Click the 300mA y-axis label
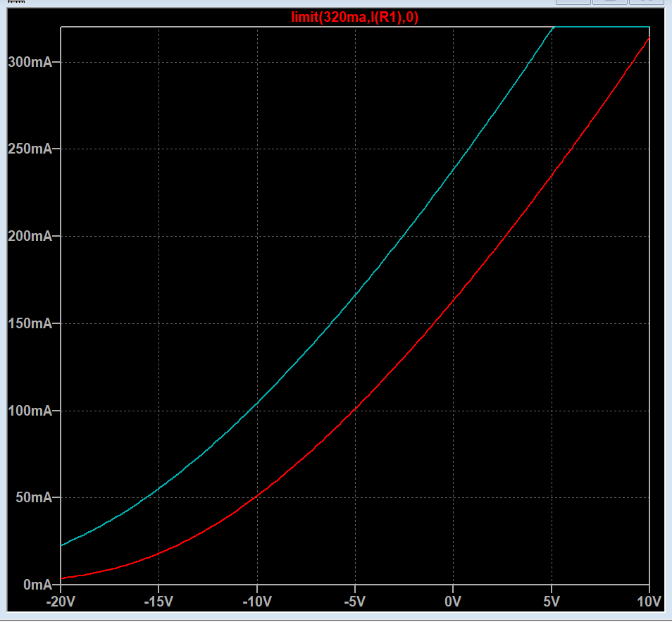This screenshot has width=672, height=622. coord(30,62)
